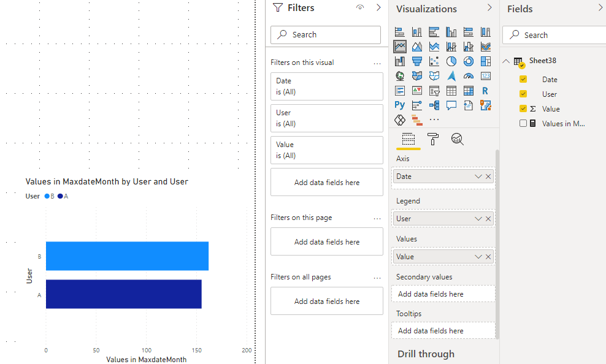This screenshot has height=364, width=606.
Task: Select the Pie chart visual
Action: click(x=451, y=61)
